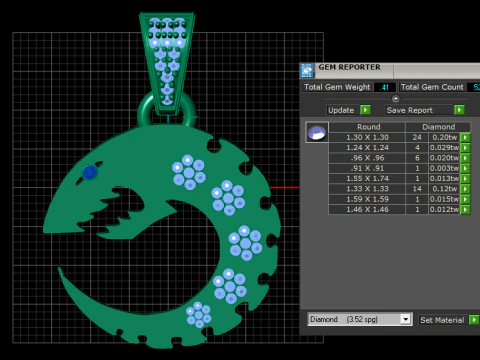This screenshot has width=480, height=360.
Task: Click the 0.015tw weight cell
Action: 444,199
